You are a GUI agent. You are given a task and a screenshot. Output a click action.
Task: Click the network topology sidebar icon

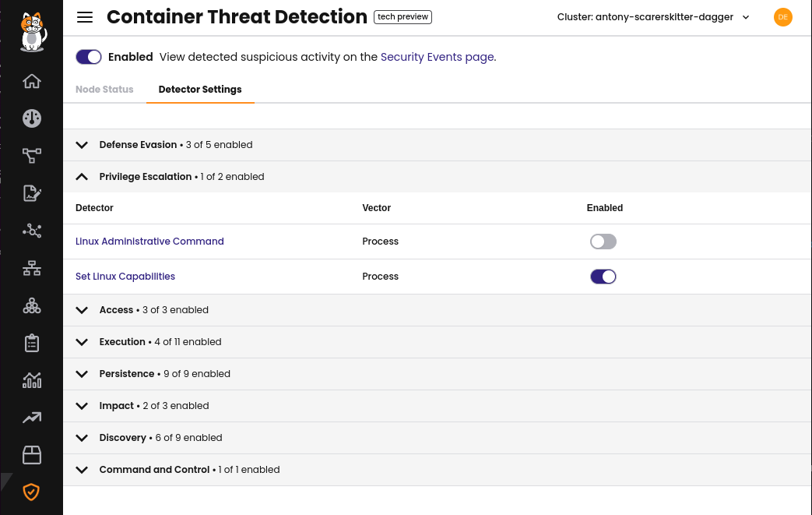31,156
